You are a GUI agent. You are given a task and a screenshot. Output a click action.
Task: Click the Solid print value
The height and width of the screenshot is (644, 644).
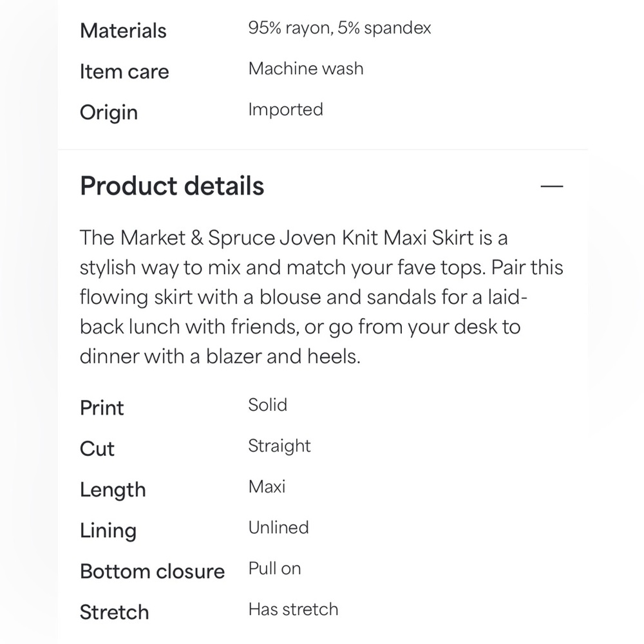coord(268,405)
